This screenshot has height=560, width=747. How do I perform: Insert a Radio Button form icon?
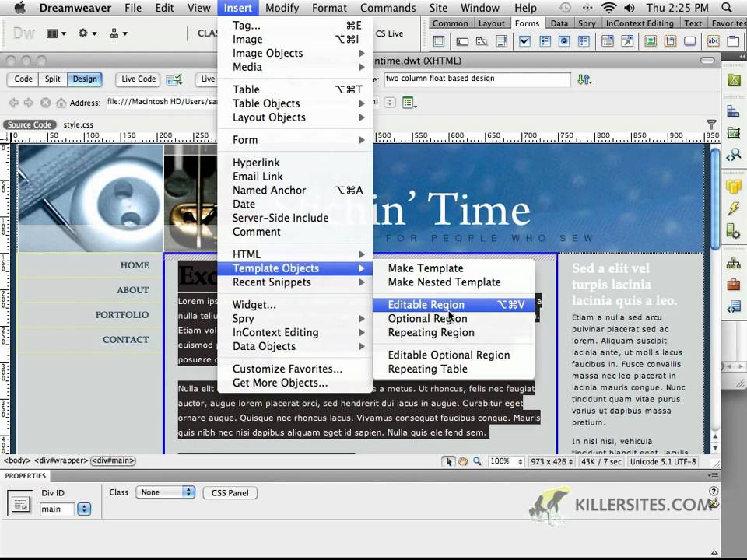click(565, 41)
